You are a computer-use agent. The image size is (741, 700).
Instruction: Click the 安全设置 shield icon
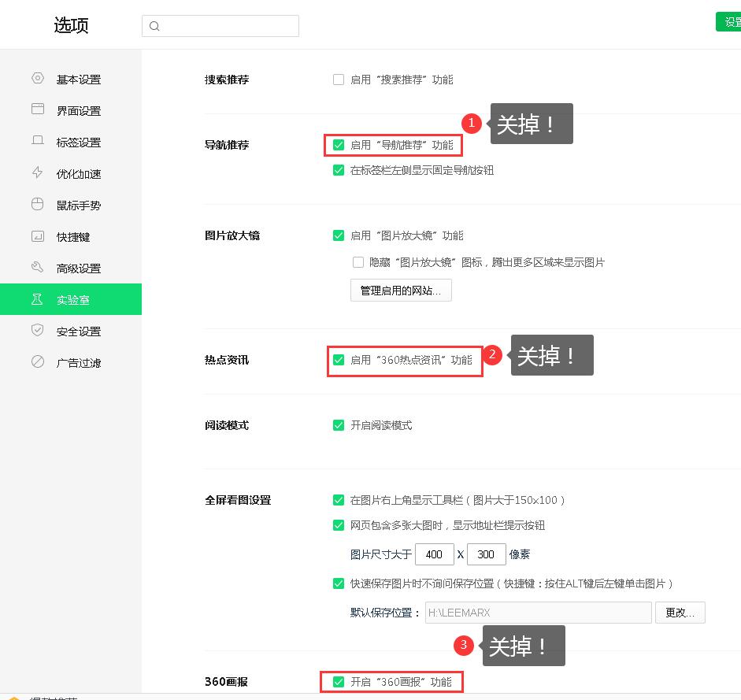point(38,330)
